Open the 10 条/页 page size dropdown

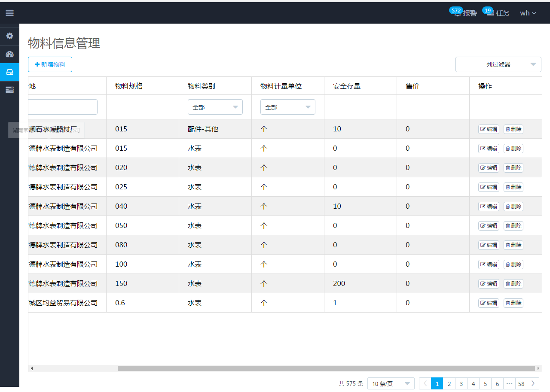pos(391,383)
